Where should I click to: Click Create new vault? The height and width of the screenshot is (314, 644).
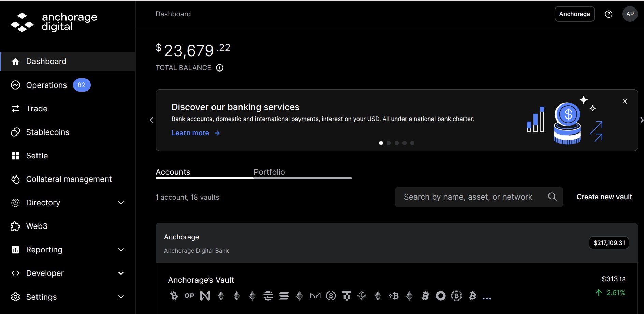[x=604, y=197]
